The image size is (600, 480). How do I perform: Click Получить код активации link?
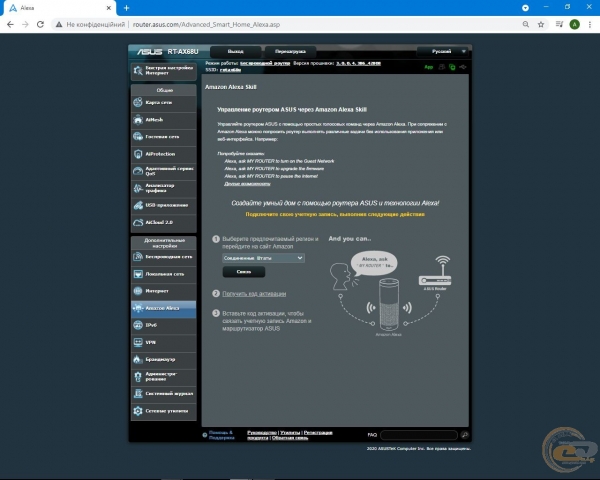pyautogui.click(x=254, y=294)
